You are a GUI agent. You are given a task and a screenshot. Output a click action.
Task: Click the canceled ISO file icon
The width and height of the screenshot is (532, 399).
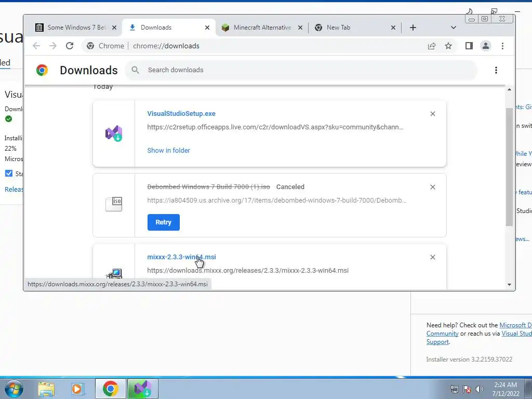pyautogui.click(x=114, y=204)
